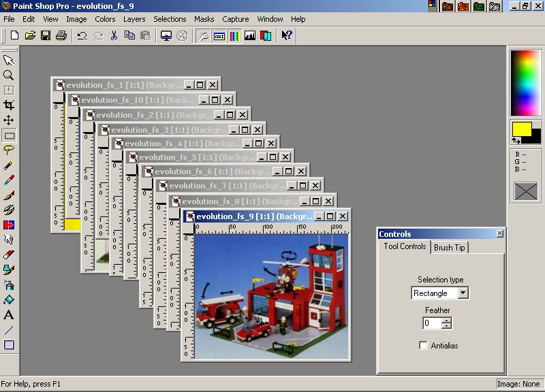The width and height of the screenshot is (545, 392).
Task: Choose the Flood Fill tool
Action: (x=8, y=299)
